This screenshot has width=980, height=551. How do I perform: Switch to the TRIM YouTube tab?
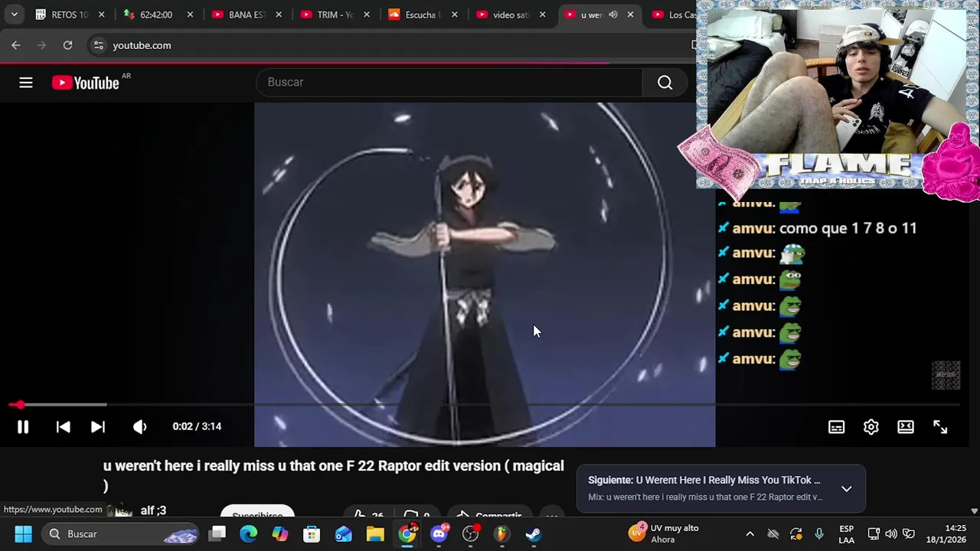(x=334, y=15)
